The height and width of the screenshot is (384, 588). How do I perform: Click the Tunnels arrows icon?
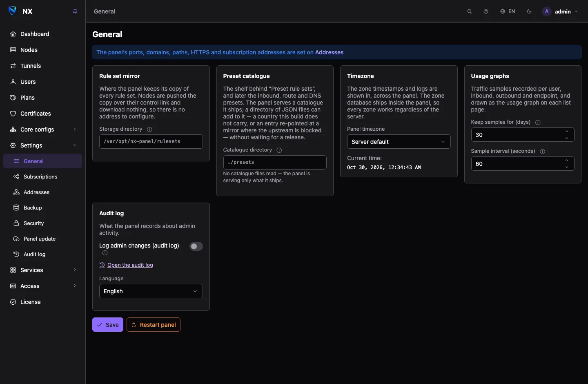point(13,66)
